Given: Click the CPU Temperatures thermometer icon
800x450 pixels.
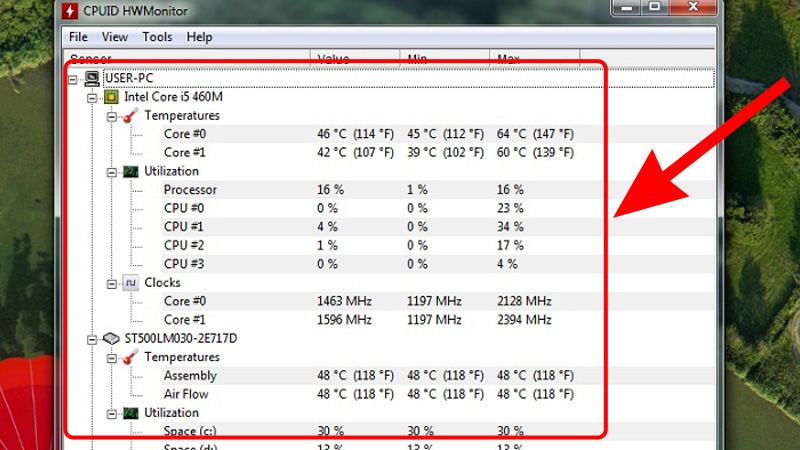Looking at the screenshot, I should tap(131, 116).
